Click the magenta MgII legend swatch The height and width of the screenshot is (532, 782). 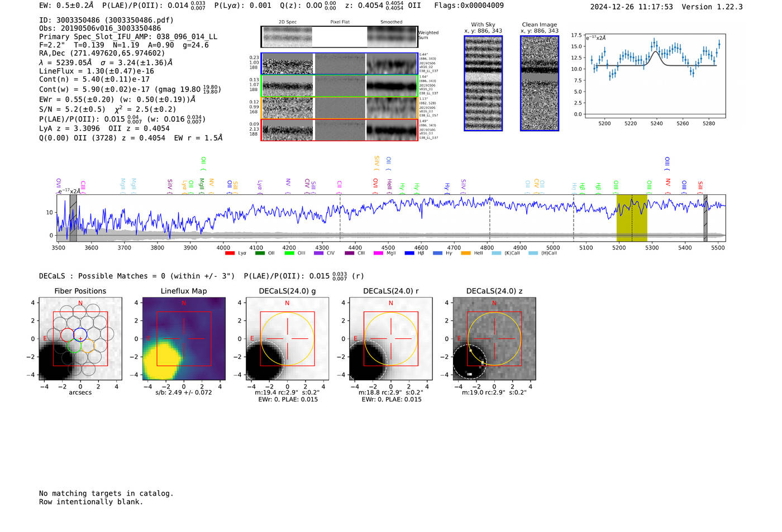(x=378, y=253)
